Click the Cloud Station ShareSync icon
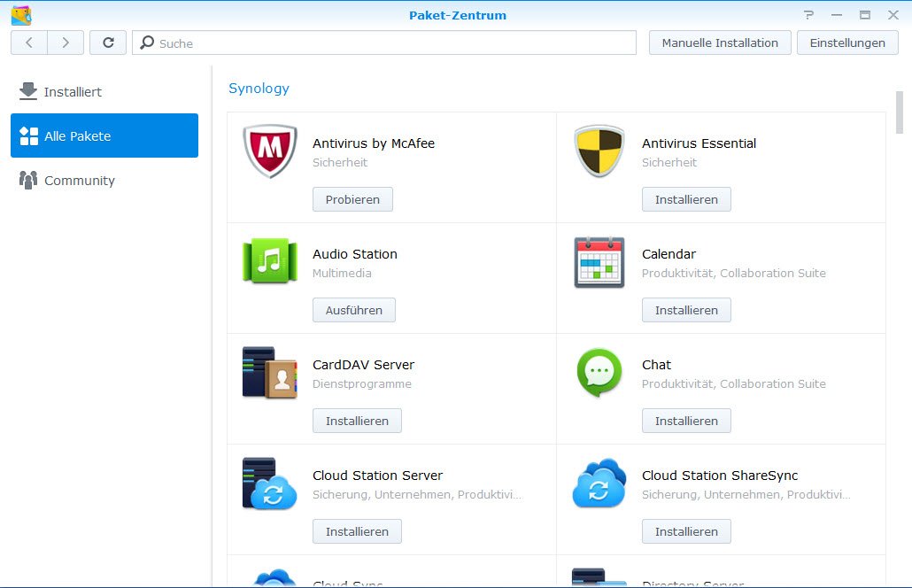This screenshot has height=588, width=912. 599,484
